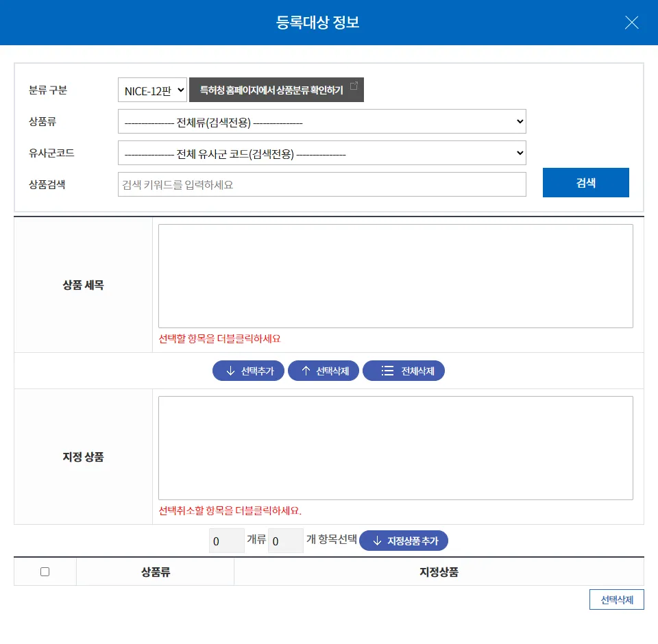Click 선택삭제 button below the table

click(x=616, y=599)
